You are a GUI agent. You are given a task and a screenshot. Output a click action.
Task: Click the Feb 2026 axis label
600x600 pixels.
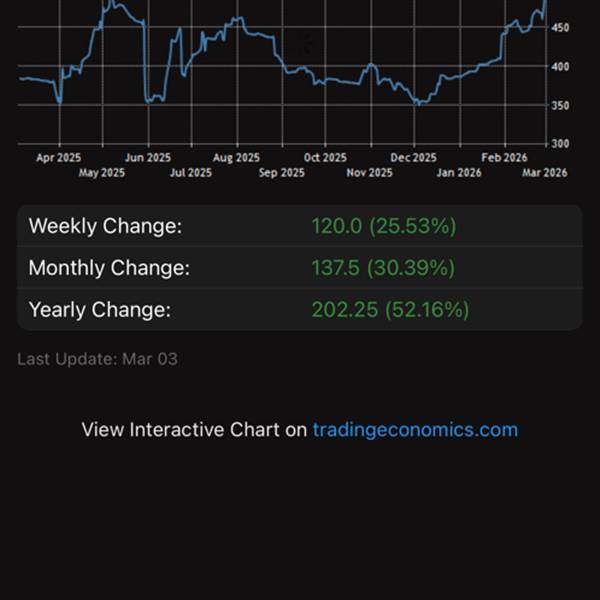504,158
